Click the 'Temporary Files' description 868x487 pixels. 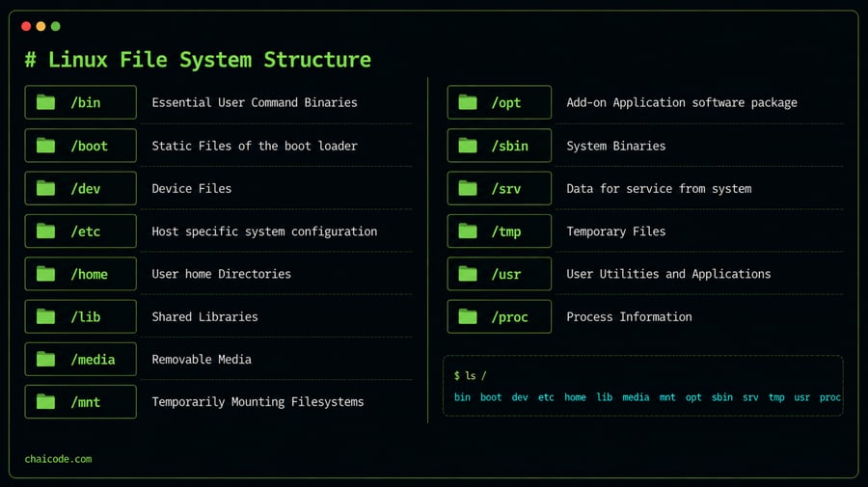tap(616, 231)
